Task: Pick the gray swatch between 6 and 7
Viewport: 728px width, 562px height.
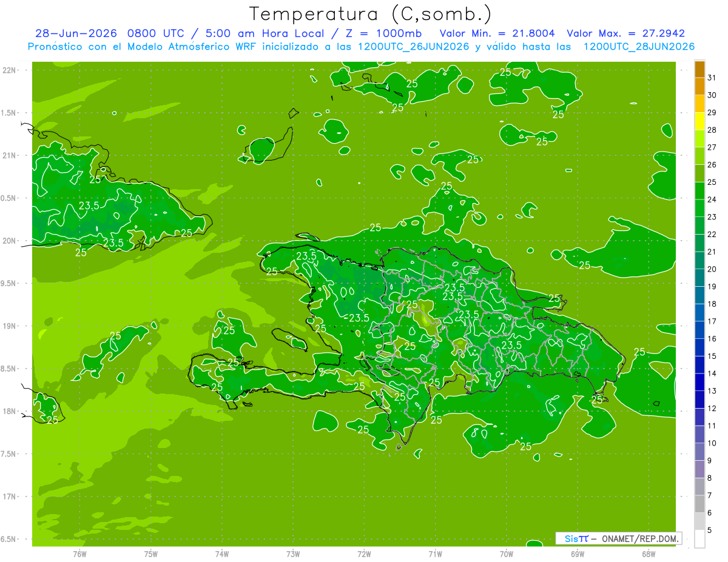Action: pyautogui.click(x=699, y=504)
